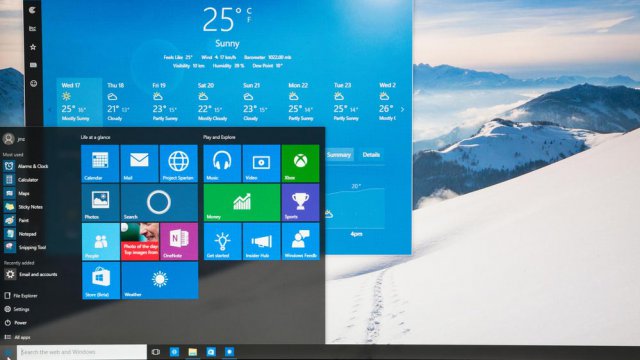Screen dimensions: 640x360
Task: Show next days with forecast arrow
Action: (402, 109)
